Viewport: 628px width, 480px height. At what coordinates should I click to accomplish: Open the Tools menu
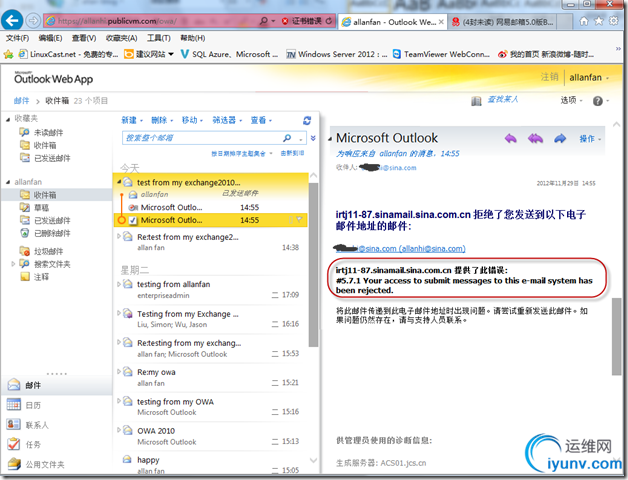158,38
